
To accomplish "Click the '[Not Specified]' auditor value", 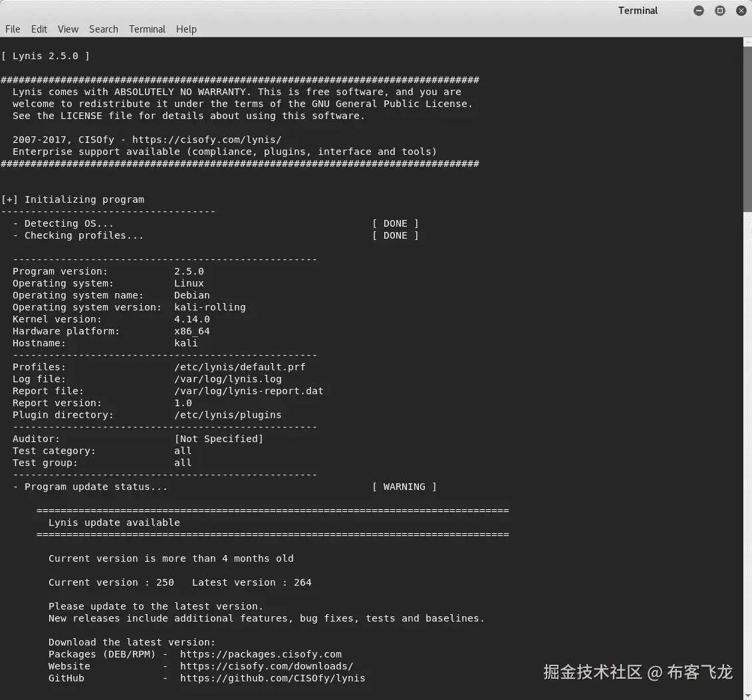I will tap(219, 439).
